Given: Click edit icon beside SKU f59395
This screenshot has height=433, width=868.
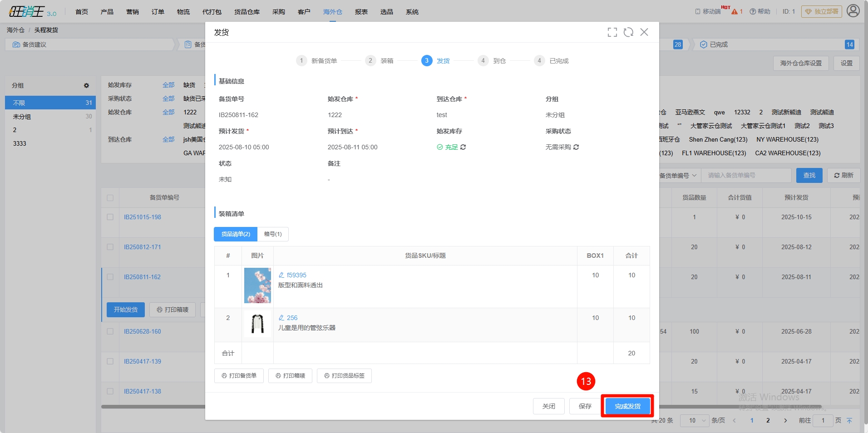Looking at the screenshot, I should (281, 275).
